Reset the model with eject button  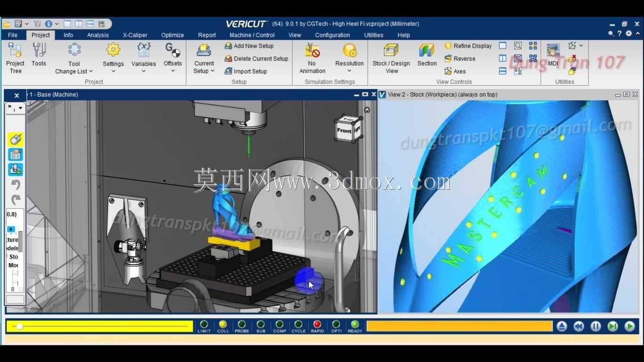pyautogui.click(x=561, y=326)
